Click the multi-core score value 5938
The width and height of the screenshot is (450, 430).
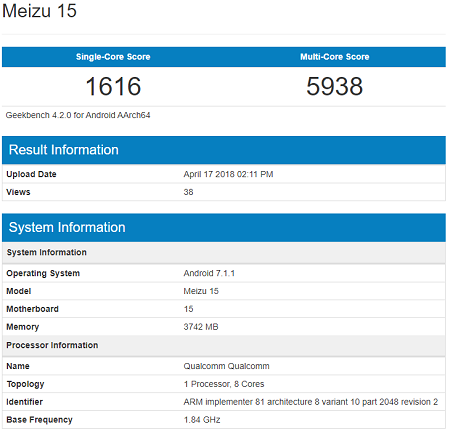(x=335, y=86)
